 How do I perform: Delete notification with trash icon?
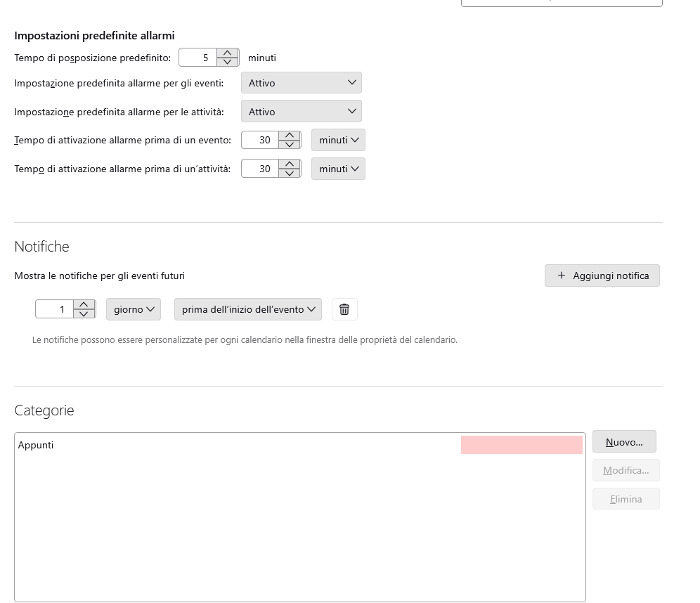click(344, 309)
